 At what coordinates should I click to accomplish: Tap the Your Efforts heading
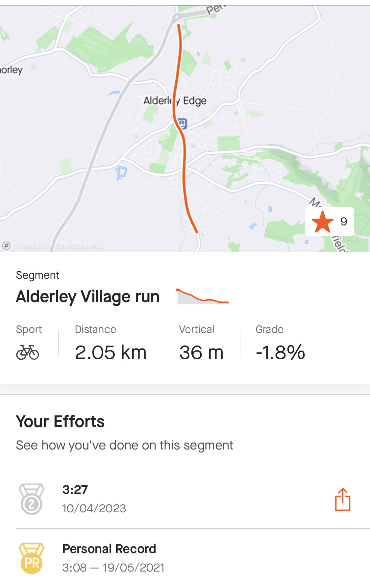(x=60, y=422)
